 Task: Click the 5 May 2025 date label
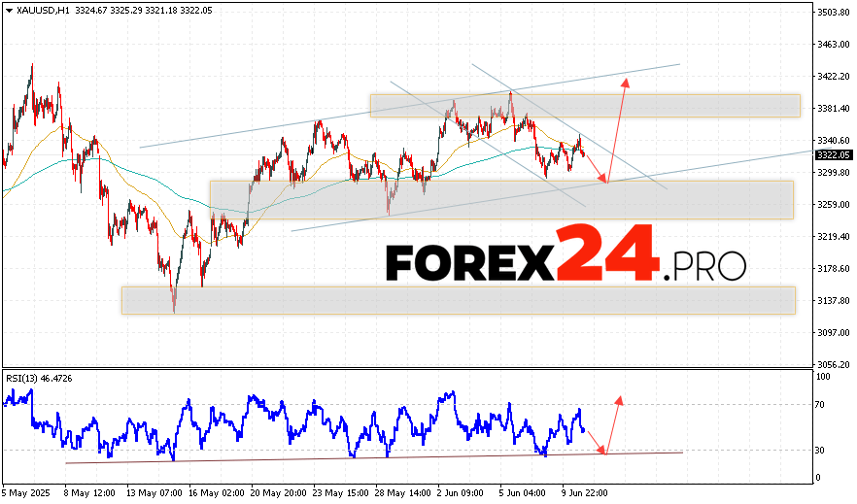pyautogui.click(x=28, y=492)
